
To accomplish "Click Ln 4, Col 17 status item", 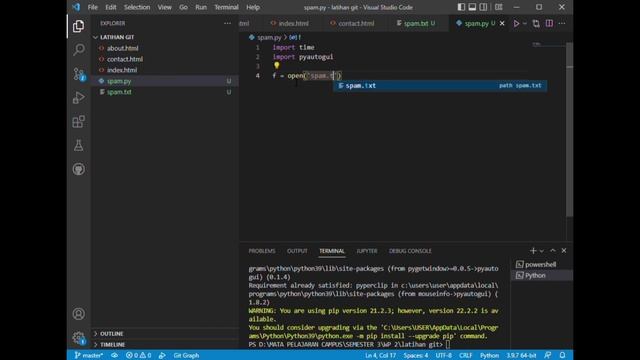I will click(x=380, y=356).
